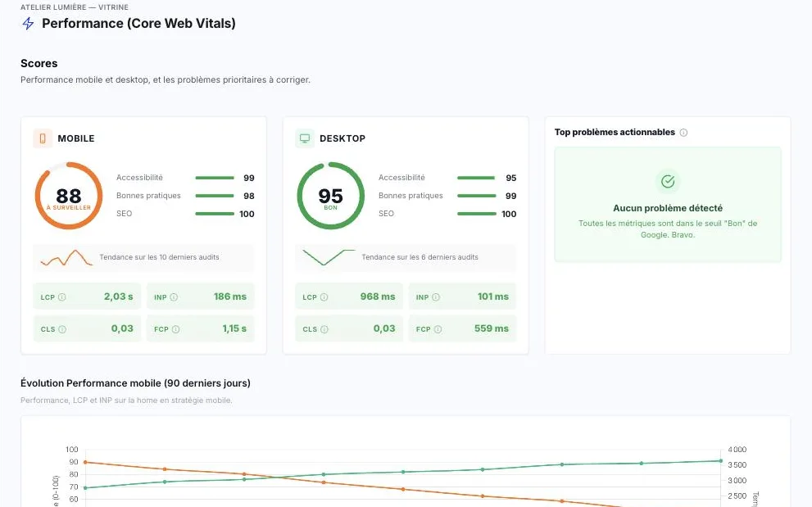812x507 pixels.
Task: Click the Mobile LCP value 2,03 s
Action: [x=118, y=297]
